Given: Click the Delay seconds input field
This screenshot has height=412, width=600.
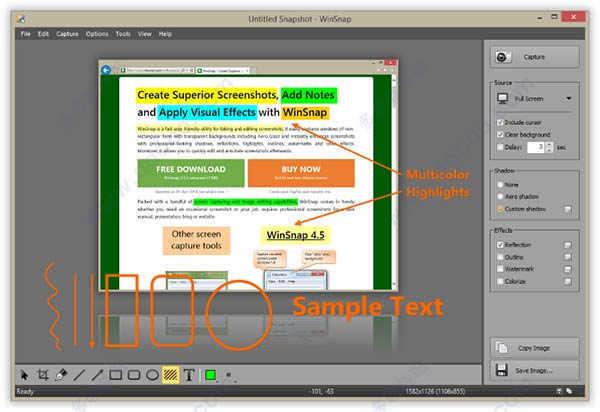Looking at the screenshot, I should point(536,147).
